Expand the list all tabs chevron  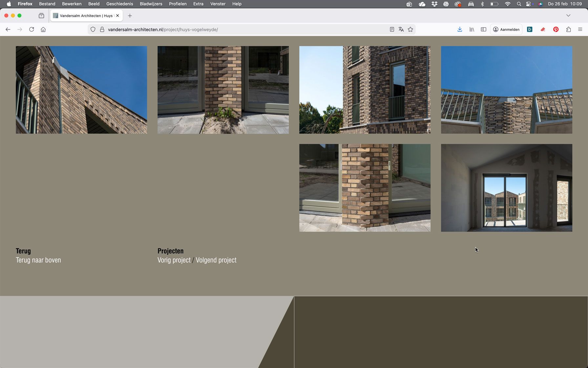(568, 15)
